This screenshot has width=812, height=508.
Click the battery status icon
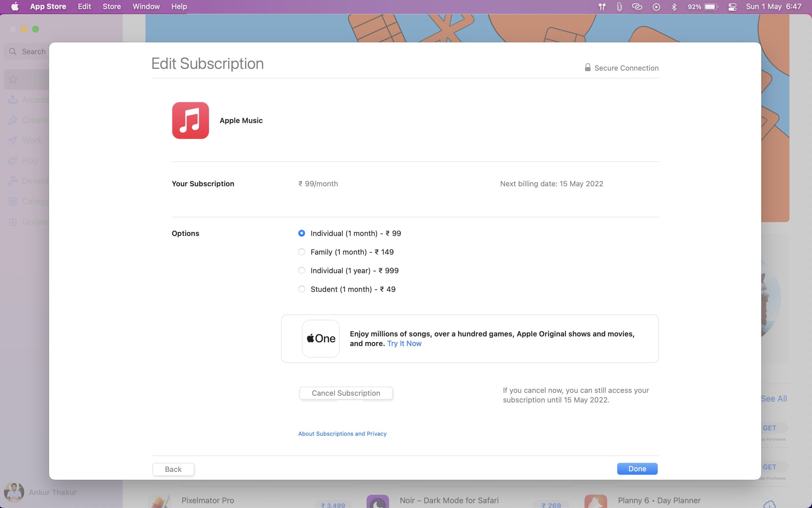711,7
